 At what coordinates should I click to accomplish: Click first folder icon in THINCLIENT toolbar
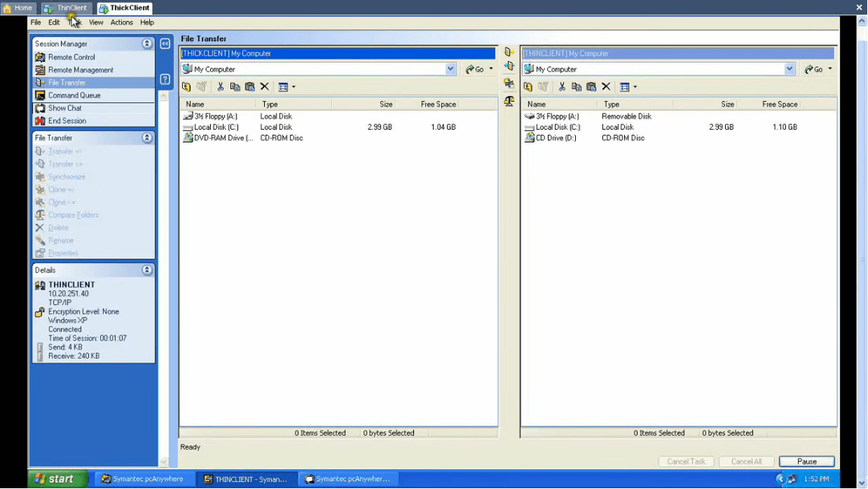coord(528,87)
